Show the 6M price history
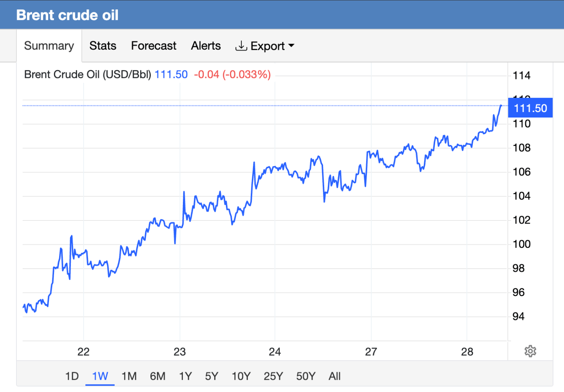Viewport: 564px width, 392px height. point(157,376)
